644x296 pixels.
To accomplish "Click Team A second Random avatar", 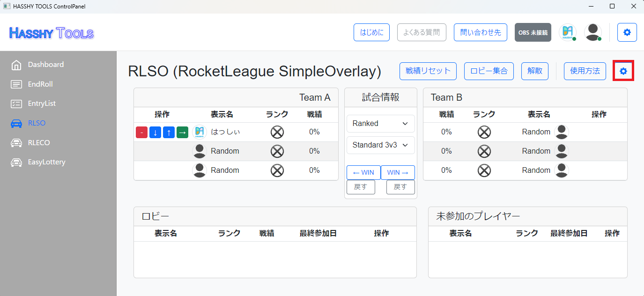I will coord(200,151).
